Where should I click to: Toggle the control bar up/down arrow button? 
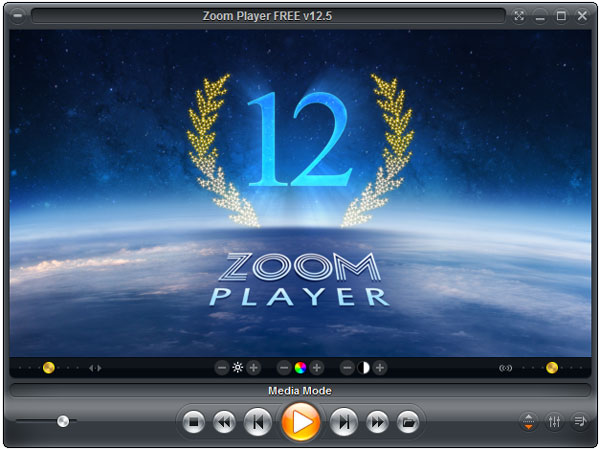[528, 422]
